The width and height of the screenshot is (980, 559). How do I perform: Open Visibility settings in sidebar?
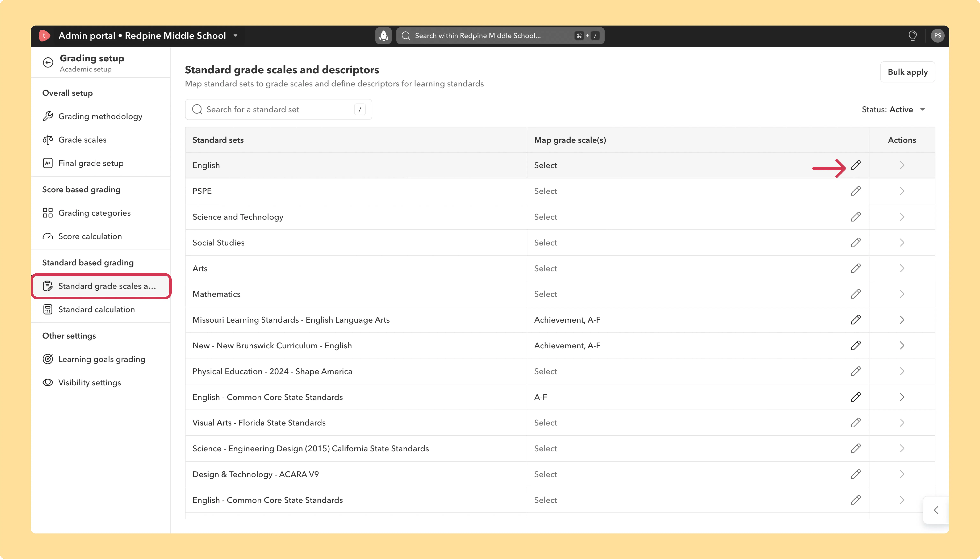(x=101, y=382)
